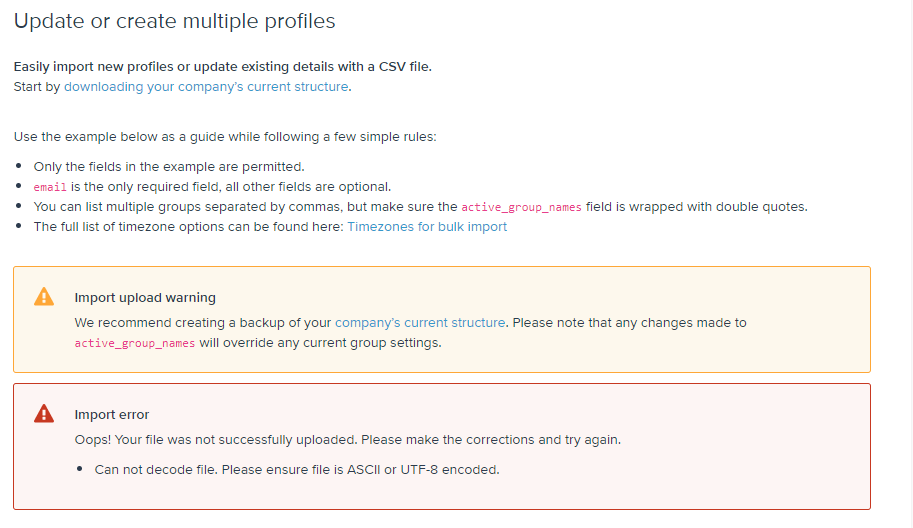Click company's current structure link in the warning box

pos(420,323)
